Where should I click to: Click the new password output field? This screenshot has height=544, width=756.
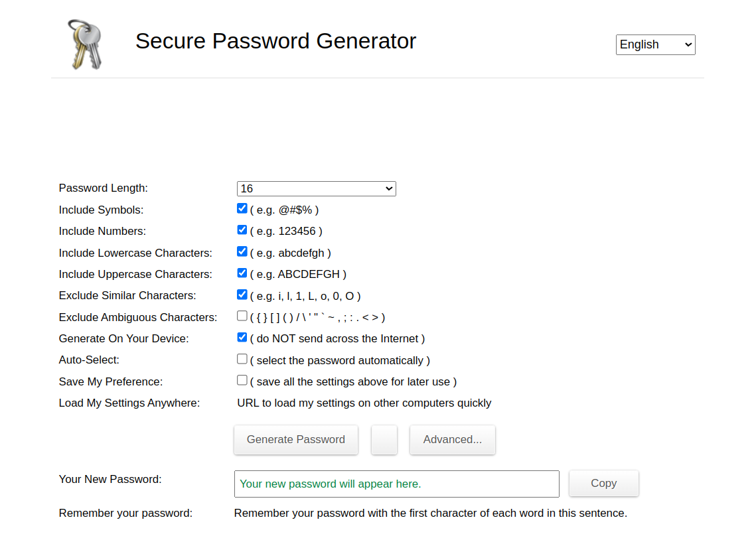point(396,484)
